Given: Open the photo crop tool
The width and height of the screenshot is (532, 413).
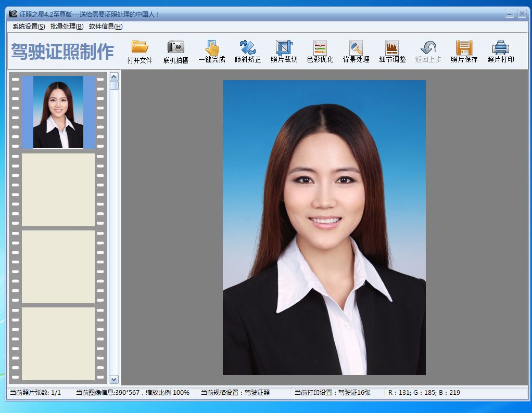Looking at the screenshot, I should point(284,47).
